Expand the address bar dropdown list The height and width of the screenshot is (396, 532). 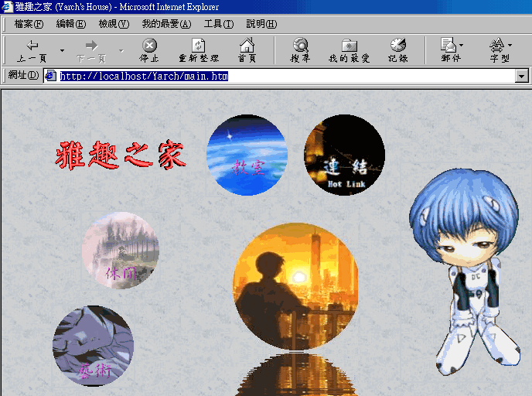(x=522, y=76)
